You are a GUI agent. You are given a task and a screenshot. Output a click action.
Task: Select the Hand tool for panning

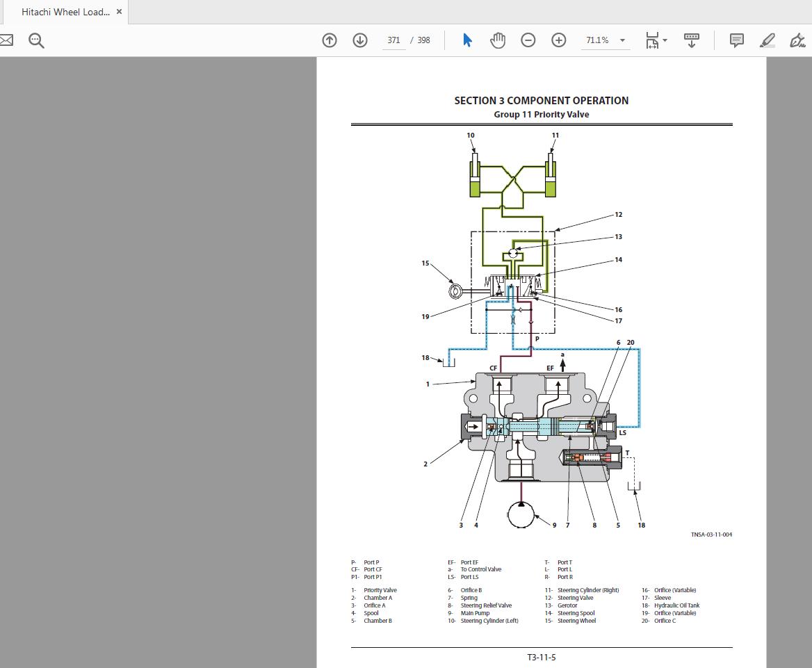(x=498, y=40)
